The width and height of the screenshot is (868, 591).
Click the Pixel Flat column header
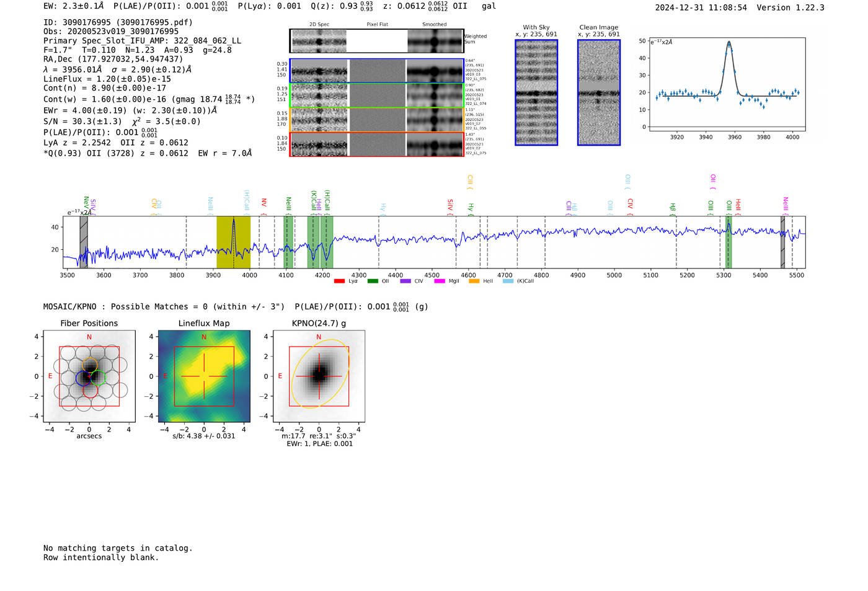point(378,24)
